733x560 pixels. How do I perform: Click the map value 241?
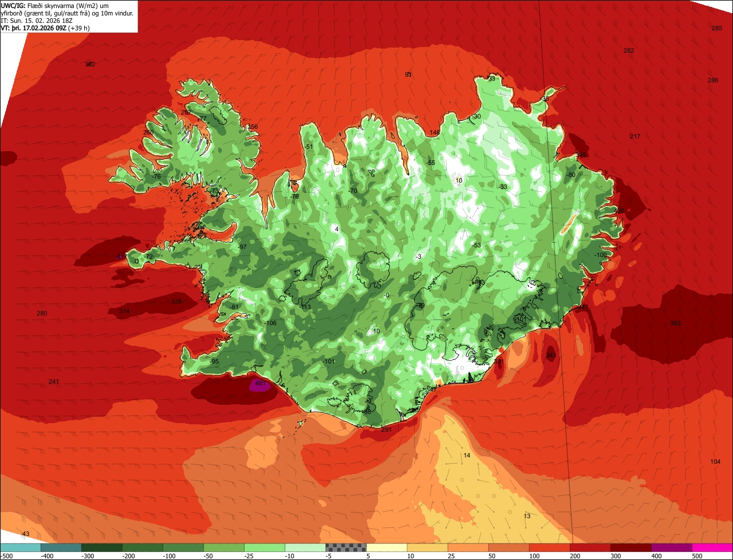click(54, 381)
